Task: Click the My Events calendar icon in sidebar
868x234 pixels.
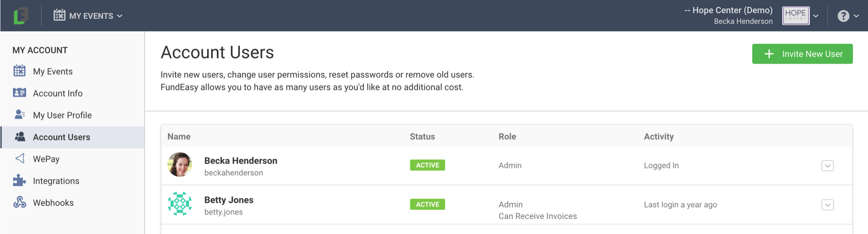Action: pos(19,71)
